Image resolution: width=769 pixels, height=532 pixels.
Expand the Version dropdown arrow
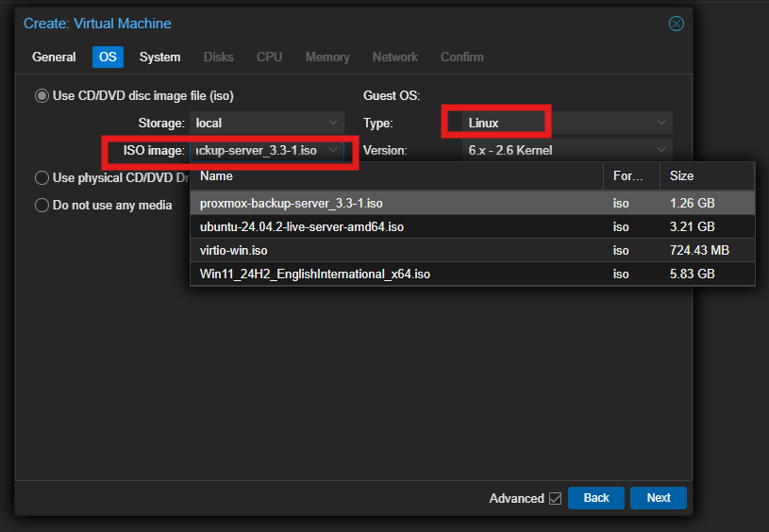(661, 150)
